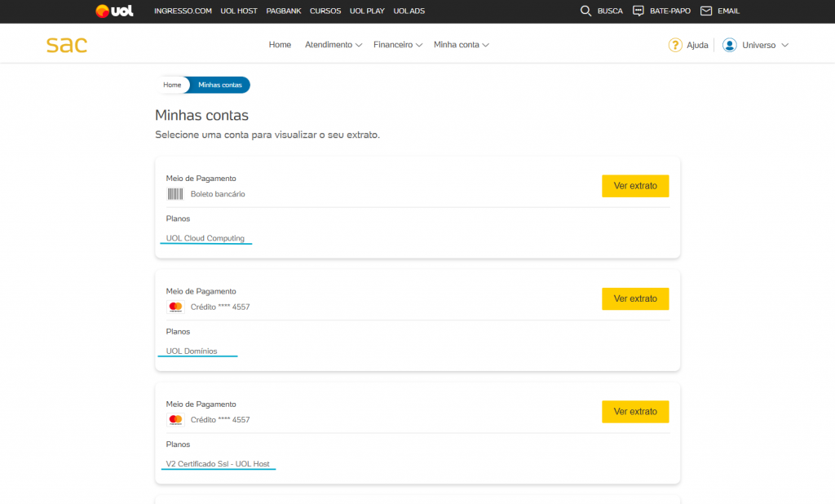
Task: Go to Home in main navigation
Action: pyautogui.click(x=280, y=45)
